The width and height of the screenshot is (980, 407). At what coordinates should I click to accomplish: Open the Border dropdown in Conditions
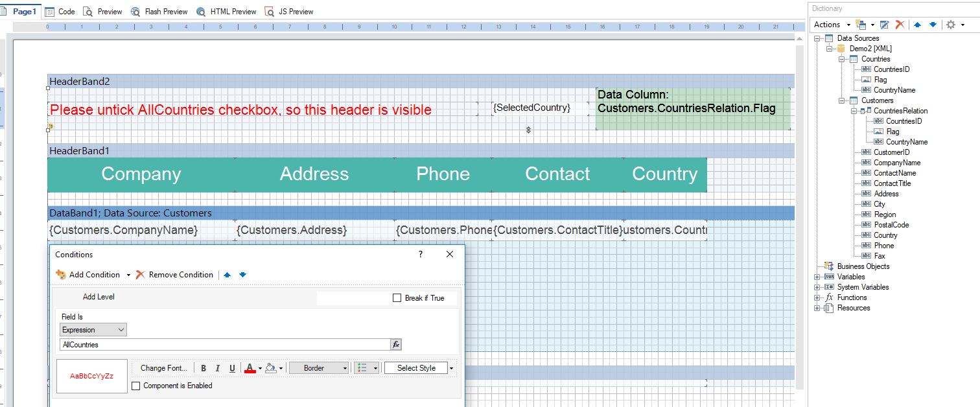(318, 368)
